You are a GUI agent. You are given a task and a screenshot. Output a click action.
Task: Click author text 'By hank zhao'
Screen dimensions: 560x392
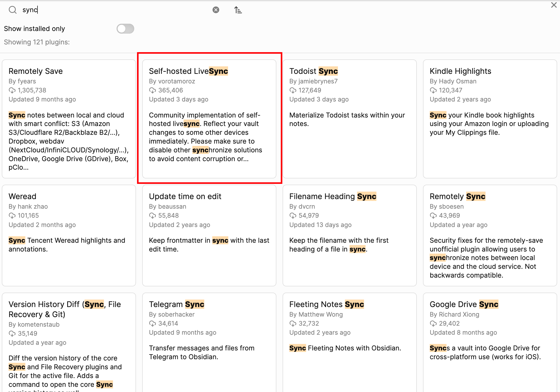[x=28, y=207]
